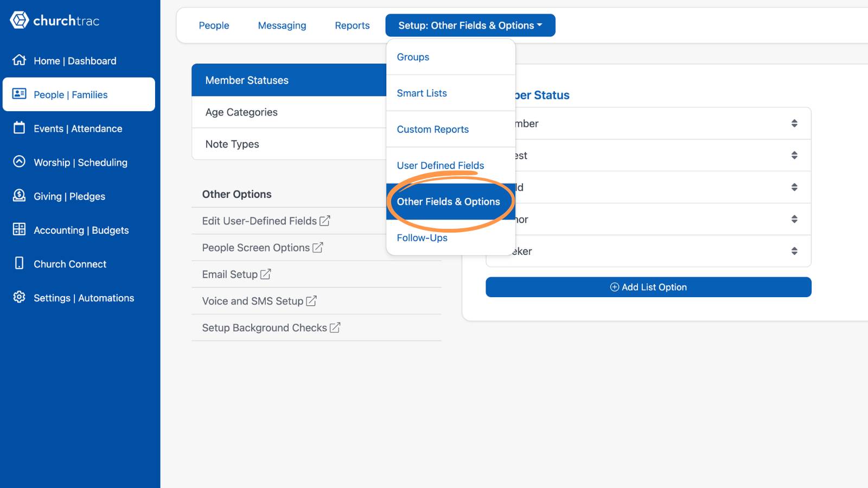Screen dimensions: 868x488
Task: Click the Giving coin-in-hand icon
Action: 19,196
